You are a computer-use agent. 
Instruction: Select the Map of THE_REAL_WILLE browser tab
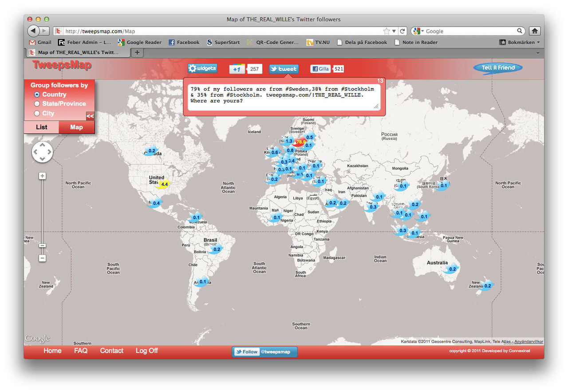[78, 52]
